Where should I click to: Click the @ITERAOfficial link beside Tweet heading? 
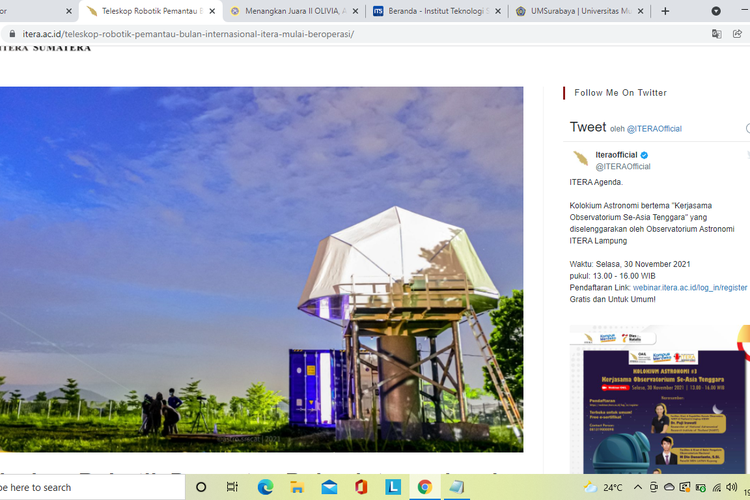click(654, 129)
